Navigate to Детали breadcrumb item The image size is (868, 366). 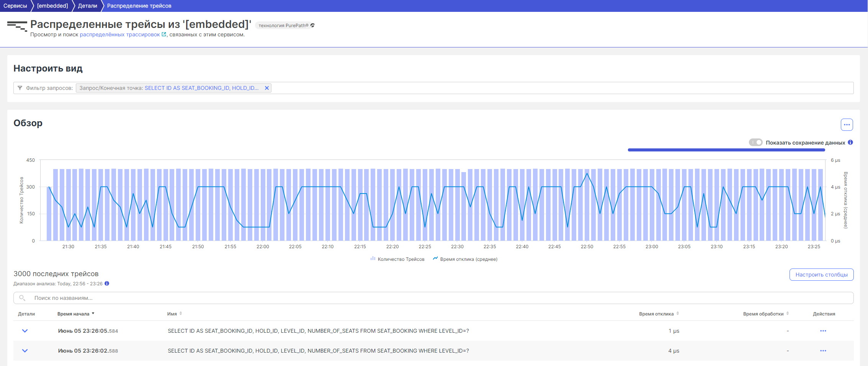[87, 6]
